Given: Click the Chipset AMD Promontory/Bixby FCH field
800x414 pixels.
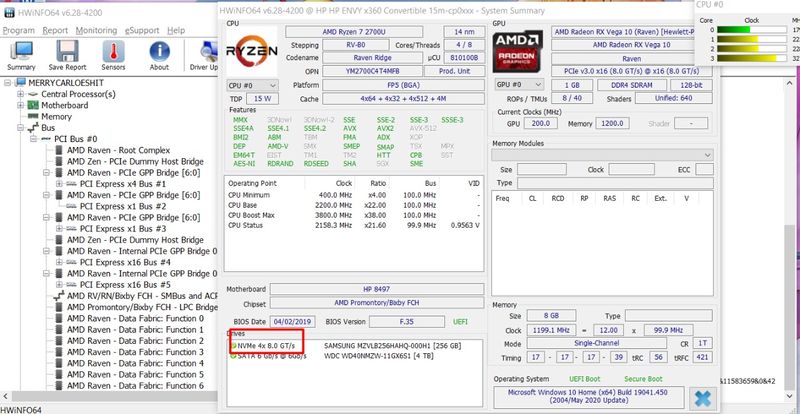Looking at the screenshot, I should (x=377, y=303).
